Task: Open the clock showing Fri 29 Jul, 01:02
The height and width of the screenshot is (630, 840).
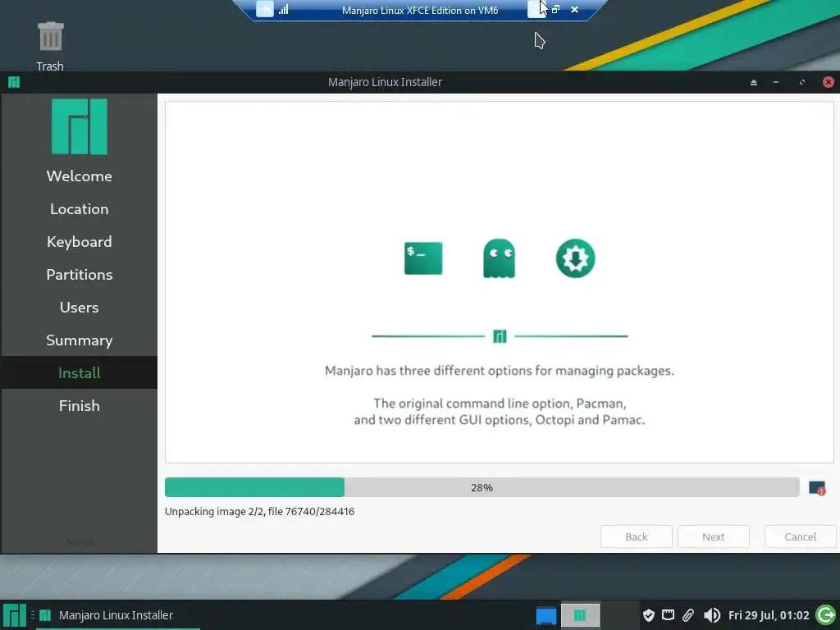Action: [768, 615]
